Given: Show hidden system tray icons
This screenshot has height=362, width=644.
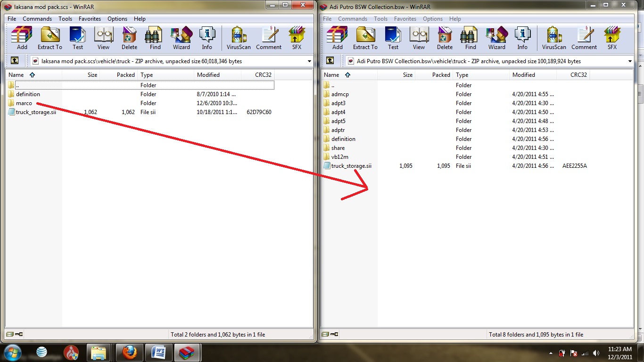Looking at the screenshot, I should 551,353.
